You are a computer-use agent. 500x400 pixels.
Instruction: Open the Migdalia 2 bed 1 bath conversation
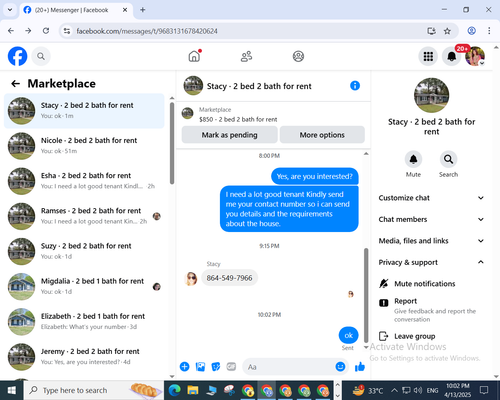tap(84, 286)
